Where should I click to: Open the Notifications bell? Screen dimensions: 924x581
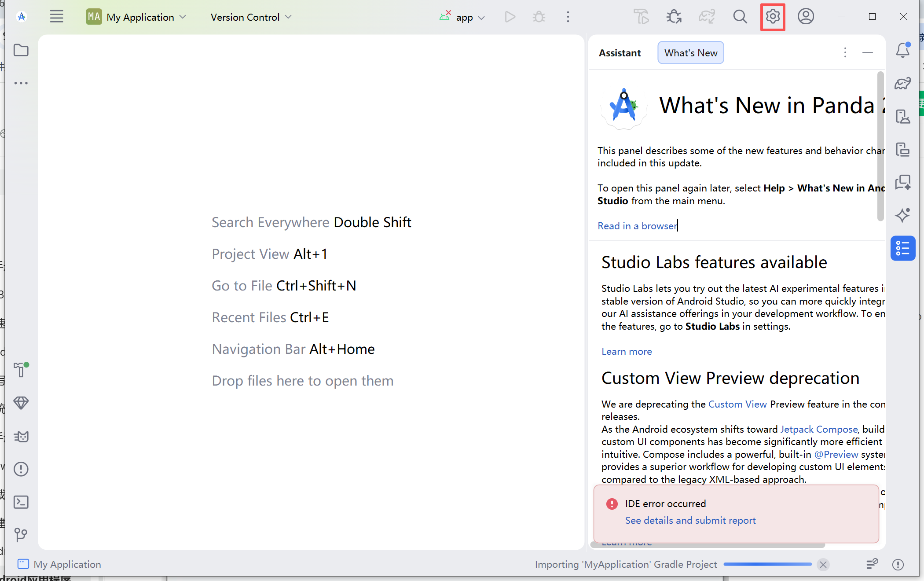903,50
